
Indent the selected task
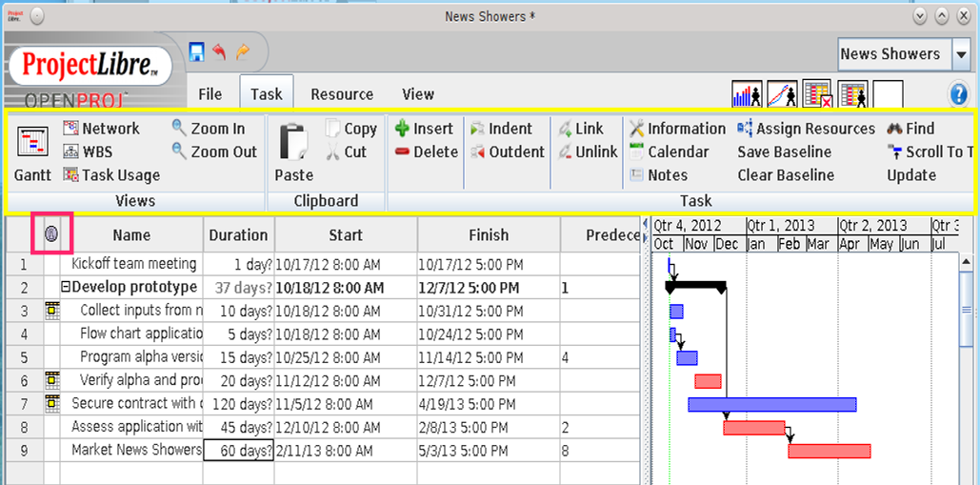coord(501,129)
